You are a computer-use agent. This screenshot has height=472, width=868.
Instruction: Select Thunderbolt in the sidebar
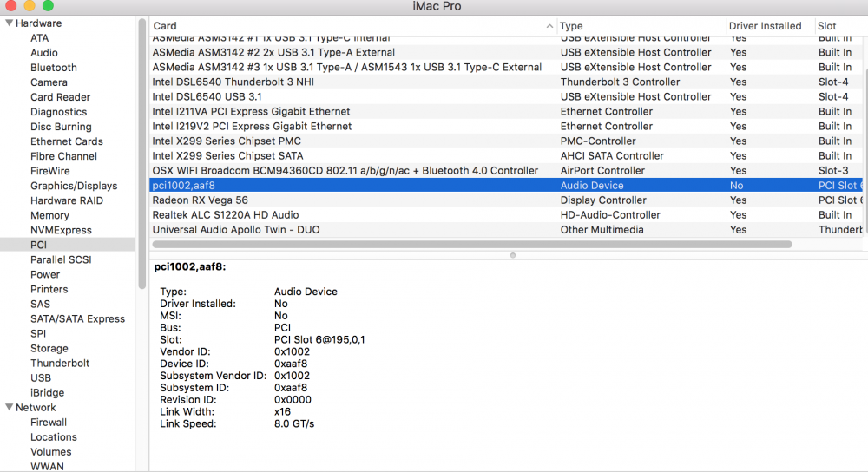60,363
